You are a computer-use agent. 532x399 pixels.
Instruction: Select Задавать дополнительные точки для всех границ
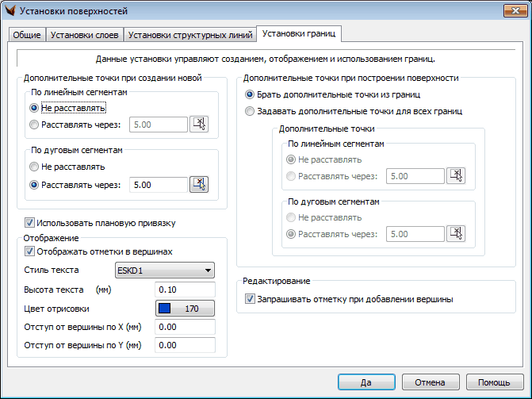[251, 111]
